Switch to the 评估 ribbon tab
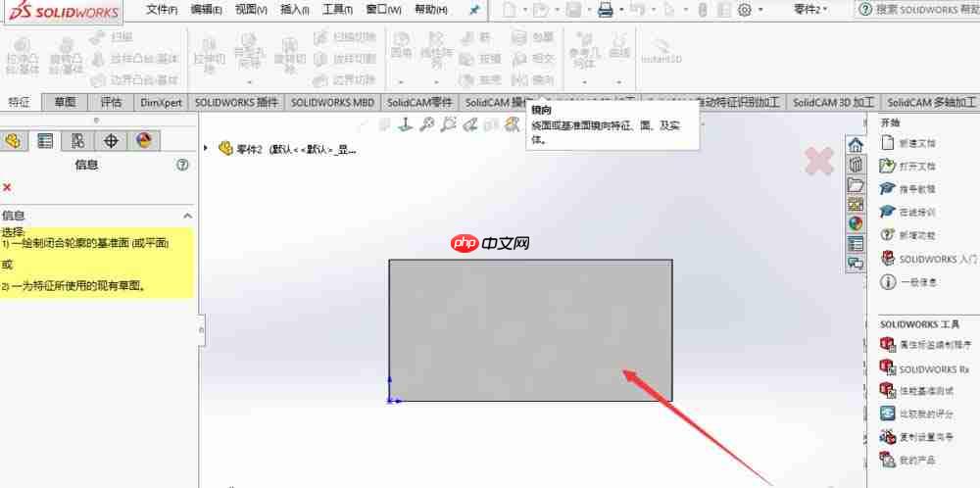 pos(112,103)
